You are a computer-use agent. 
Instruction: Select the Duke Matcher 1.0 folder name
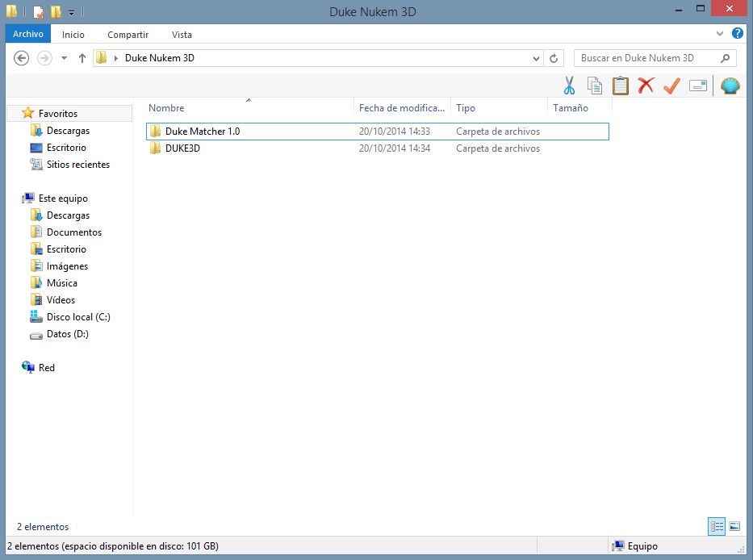click(203, 131)
